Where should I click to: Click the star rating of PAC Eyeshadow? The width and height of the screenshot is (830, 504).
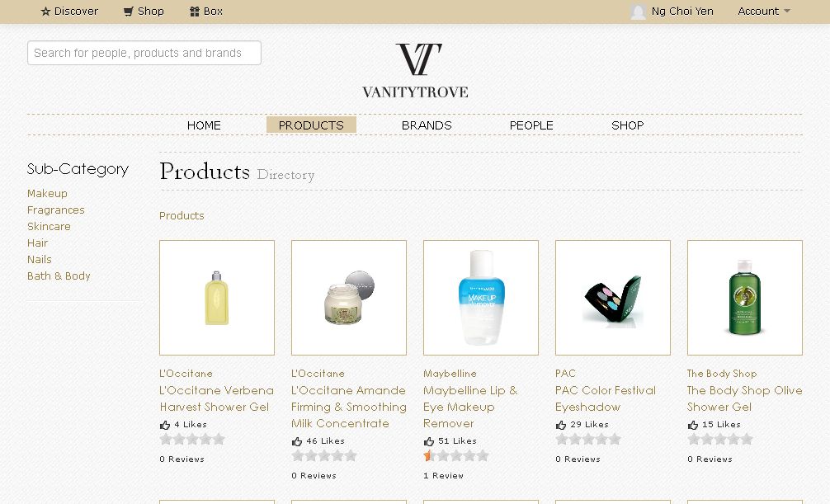click(x=588, y=440)
